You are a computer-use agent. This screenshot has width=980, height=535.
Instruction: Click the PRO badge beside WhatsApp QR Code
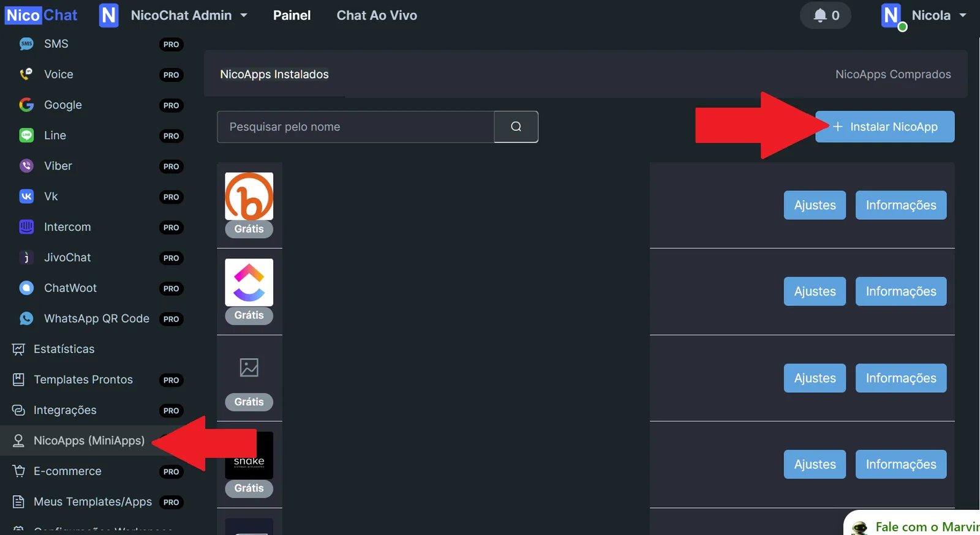[x=171, y=319]
